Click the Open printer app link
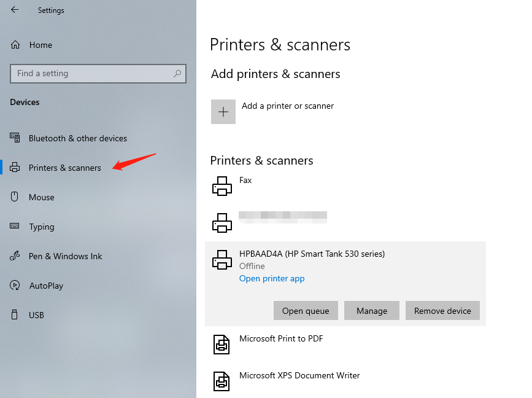This screenshot has width=532, height=398. (272, 278)
